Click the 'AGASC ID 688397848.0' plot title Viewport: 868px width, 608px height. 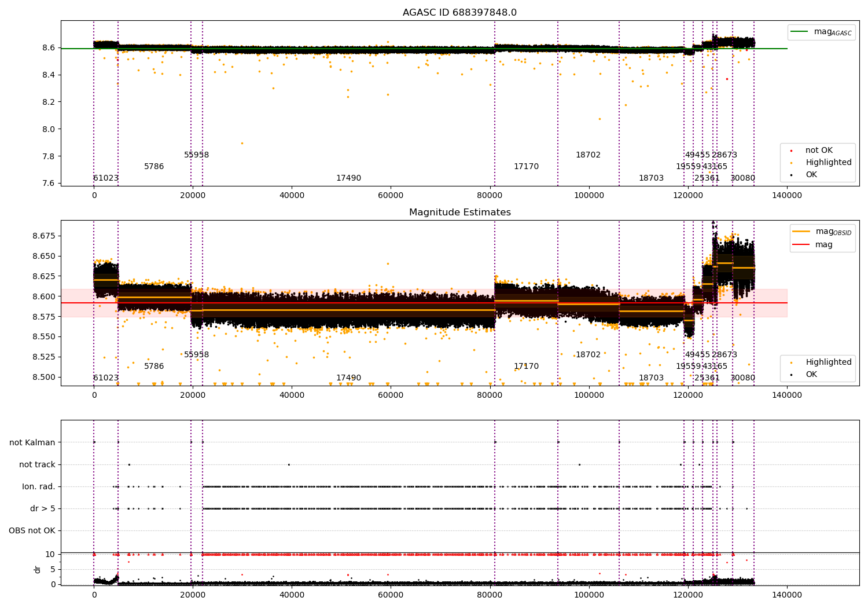click(x=459, y=13)
